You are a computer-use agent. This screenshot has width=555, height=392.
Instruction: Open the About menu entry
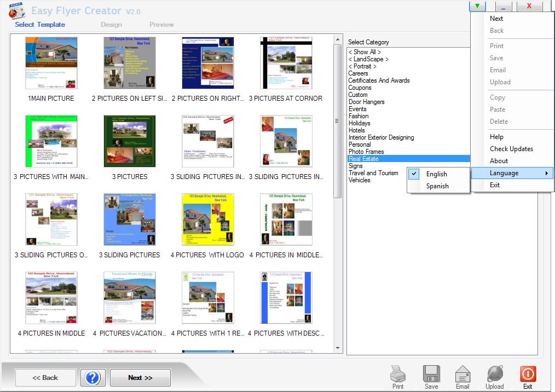[499, 161]
